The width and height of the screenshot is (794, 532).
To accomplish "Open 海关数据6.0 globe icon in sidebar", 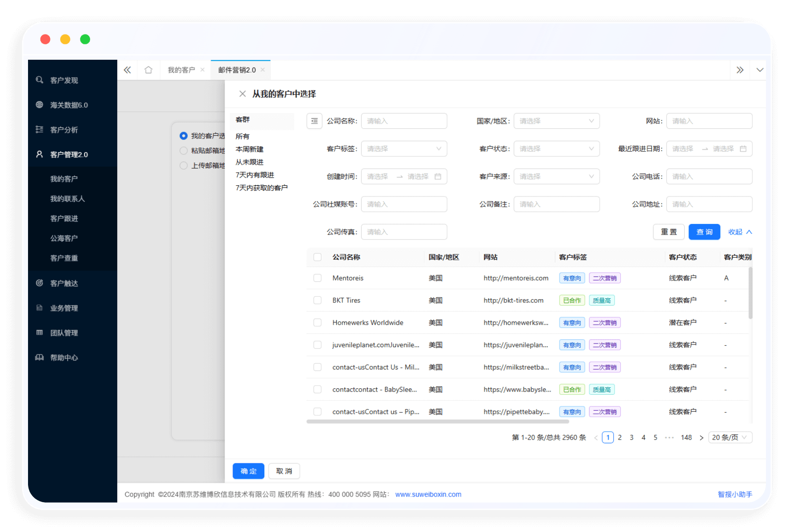I will pos(40,105).
